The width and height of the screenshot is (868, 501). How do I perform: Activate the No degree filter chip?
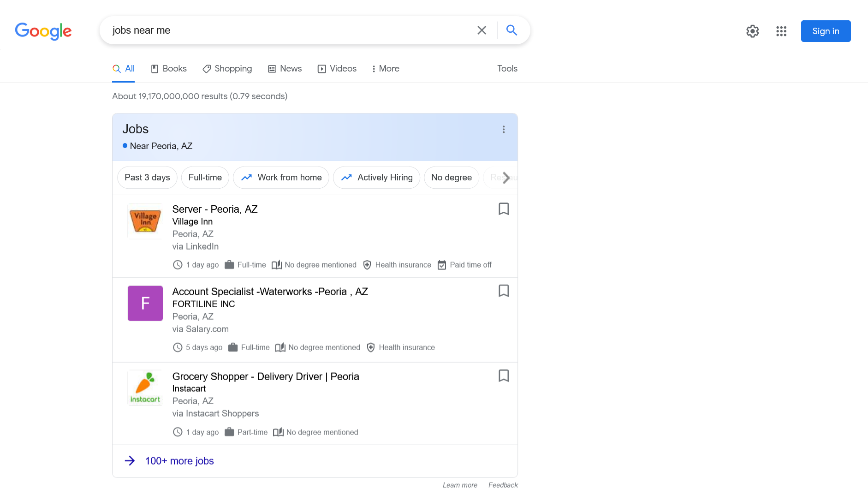tap(451, 178)
